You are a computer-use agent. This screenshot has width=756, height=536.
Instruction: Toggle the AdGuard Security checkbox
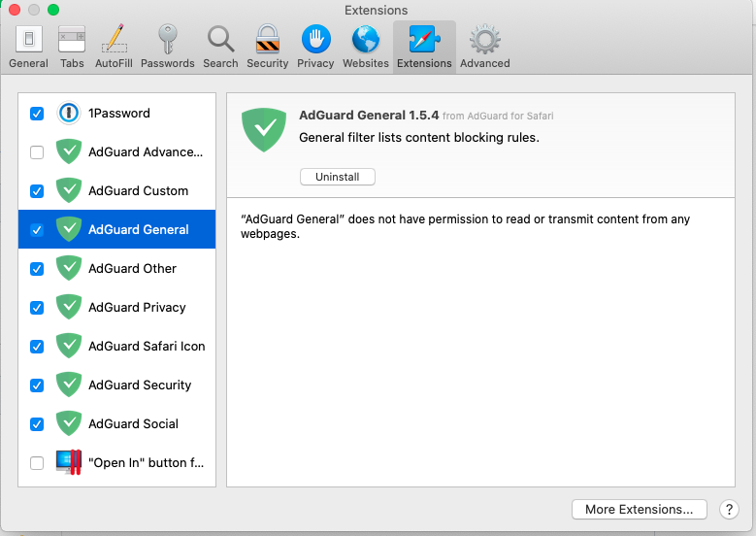[37, 385]
